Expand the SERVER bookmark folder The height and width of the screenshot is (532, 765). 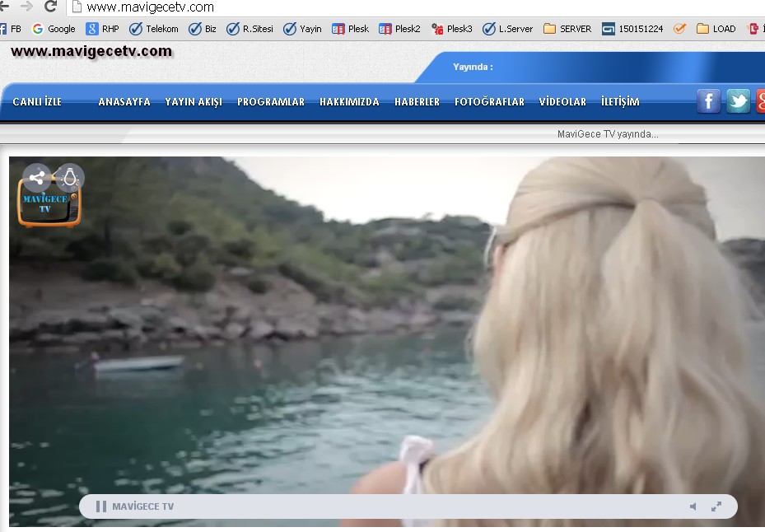coord(567,29)
